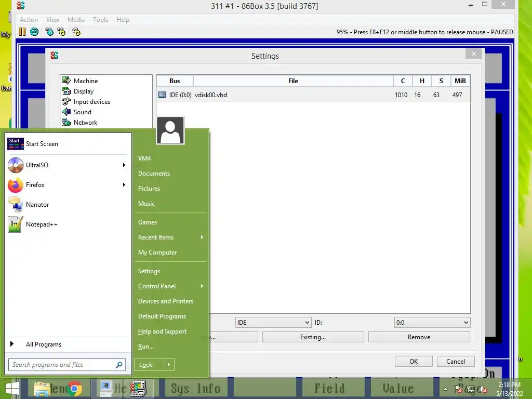Screen dimensions: 532x399
Task: Click the Hard reset toolbar icon
Action: tap(34, 32)
